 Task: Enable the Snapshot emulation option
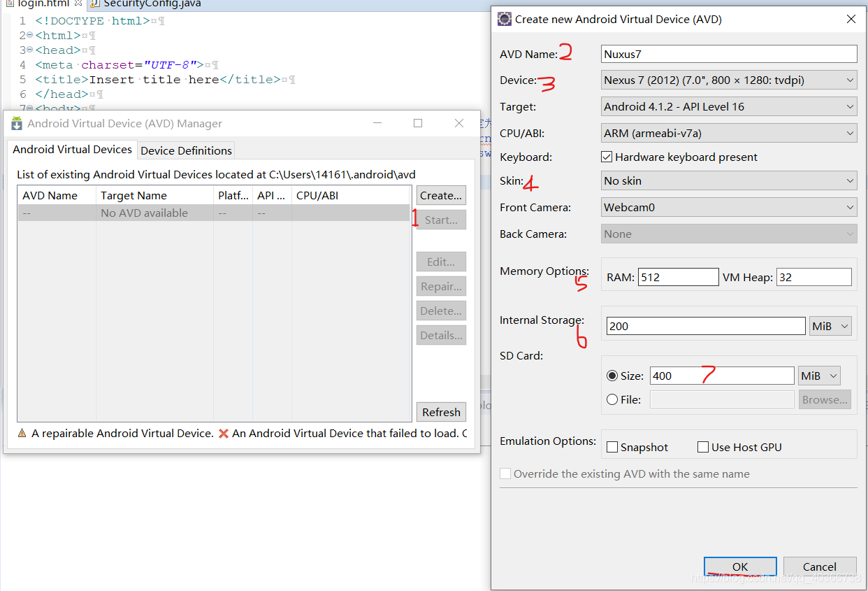612,447
